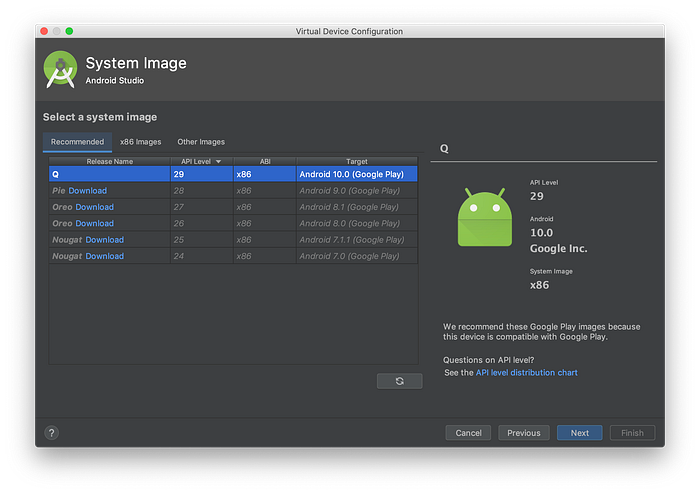Click the Release Name column header

(110, 161)
